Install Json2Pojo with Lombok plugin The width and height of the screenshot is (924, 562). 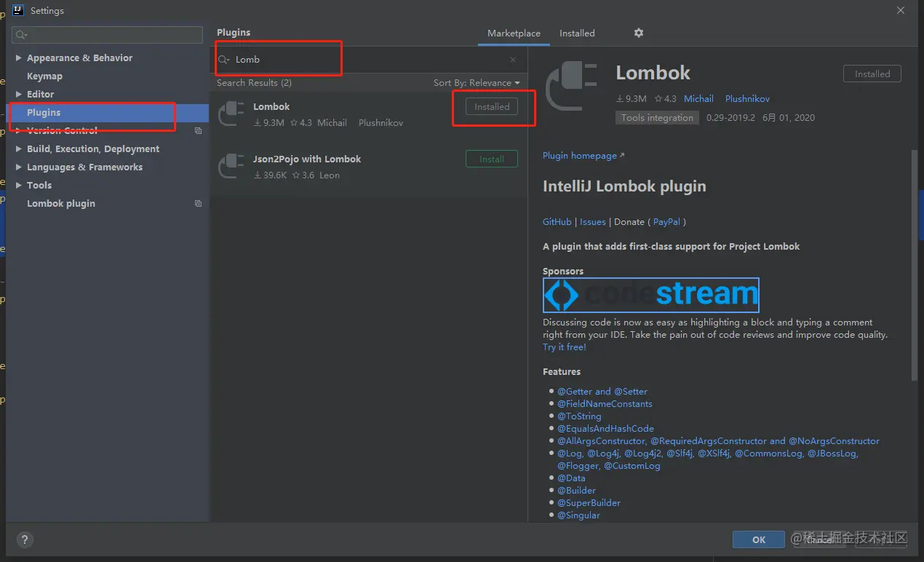point(492,159)
